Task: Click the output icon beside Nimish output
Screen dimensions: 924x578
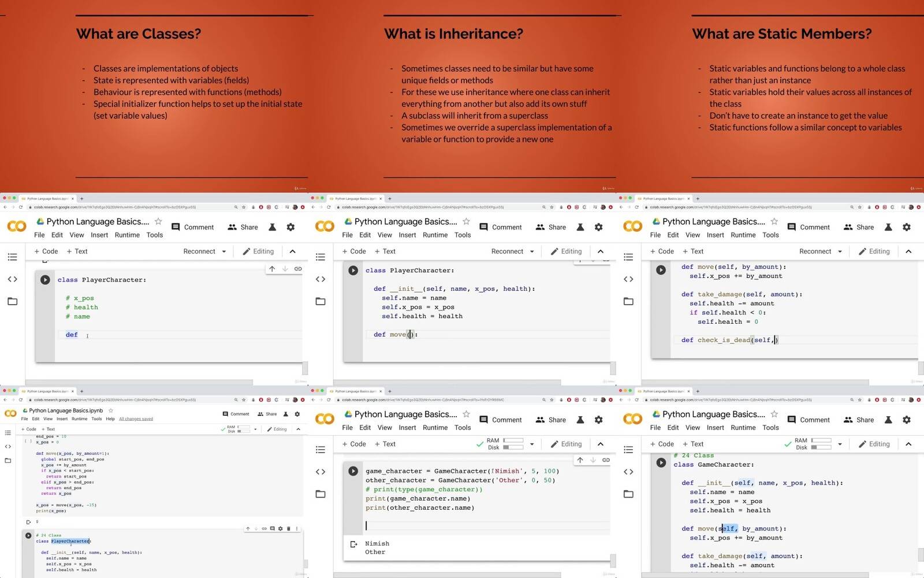Action: click(x=353, y=544)
